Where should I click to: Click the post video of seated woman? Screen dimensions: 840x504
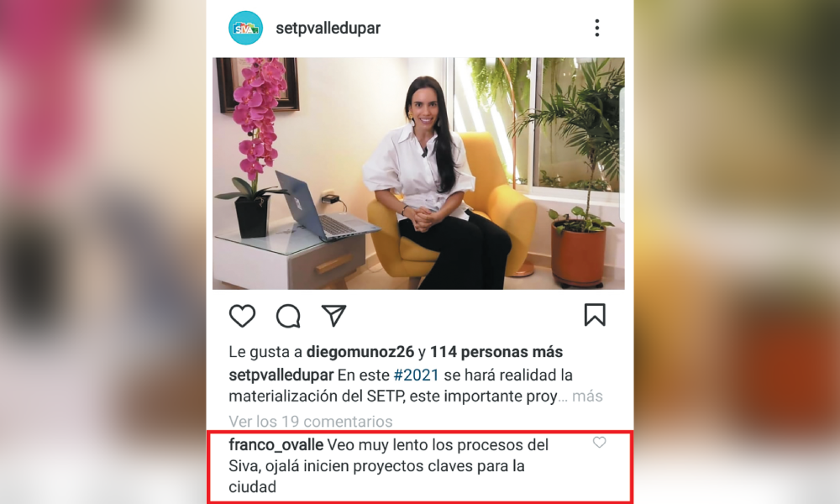click(x=418, y=174)
